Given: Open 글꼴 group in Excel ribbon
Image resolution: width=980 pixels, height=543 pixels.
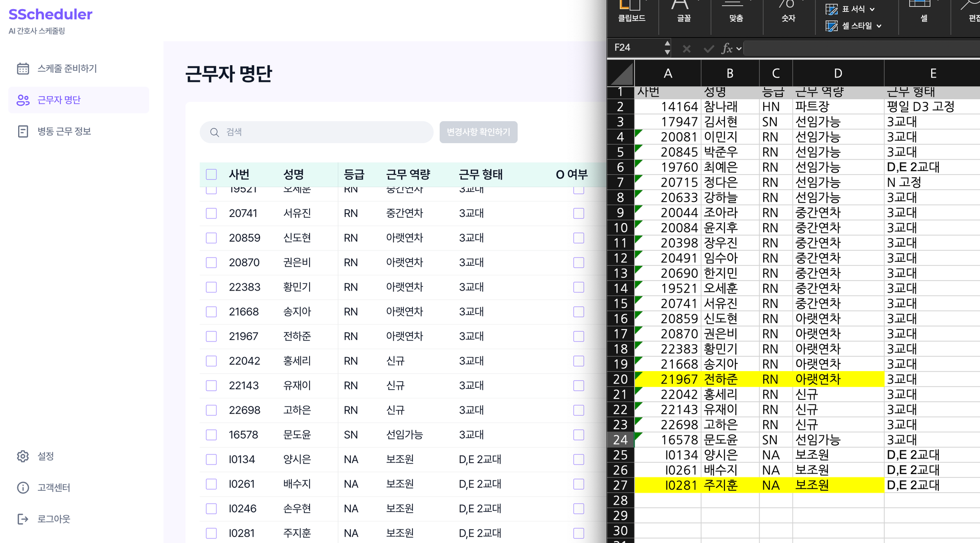Looking at the screenshot, I should pyautogui.click(x=684, y=11).
